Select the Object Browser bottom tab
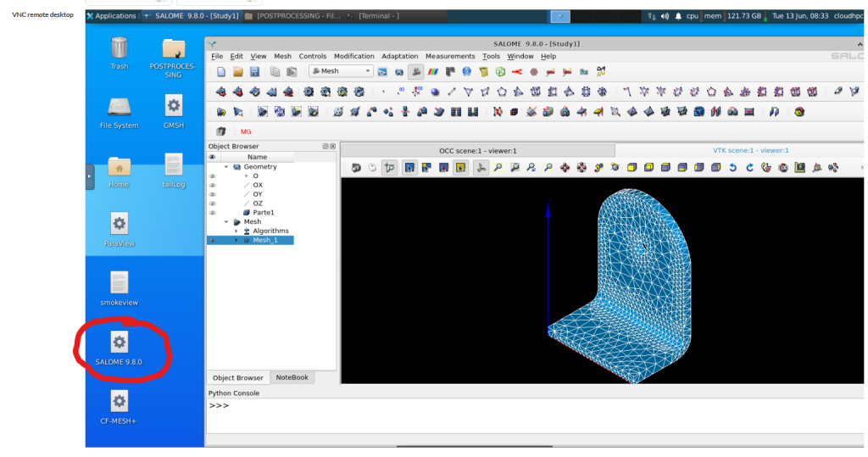This screenshot has height=457, width=868. [x=238, y=378]
